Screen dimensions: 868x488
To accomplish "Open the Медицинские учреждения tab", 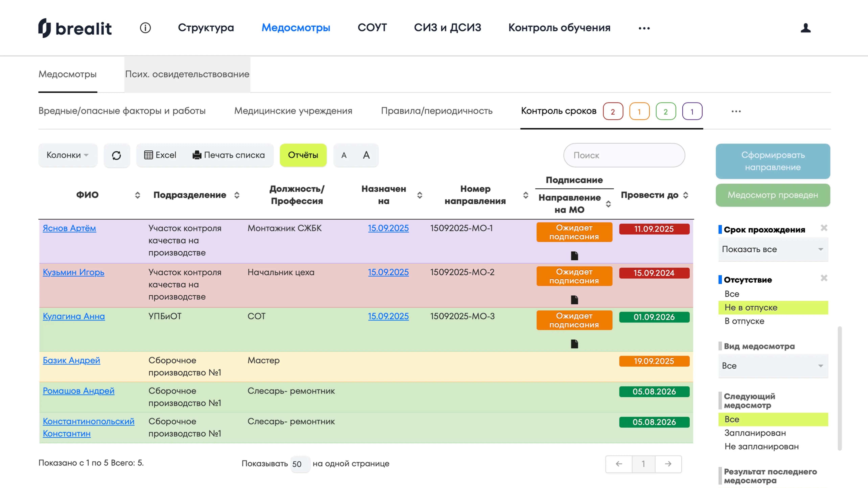I will (x=293, y=111).
